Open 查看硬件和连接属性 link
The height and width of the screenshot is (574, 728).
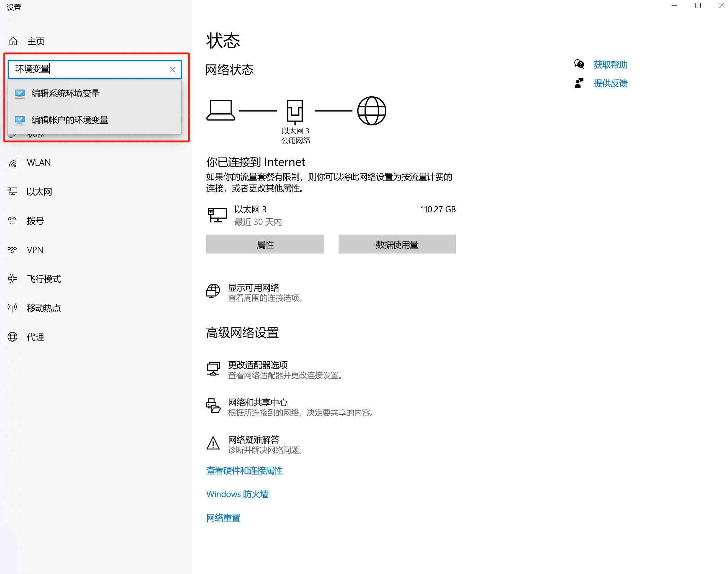(x=244, y=471)
